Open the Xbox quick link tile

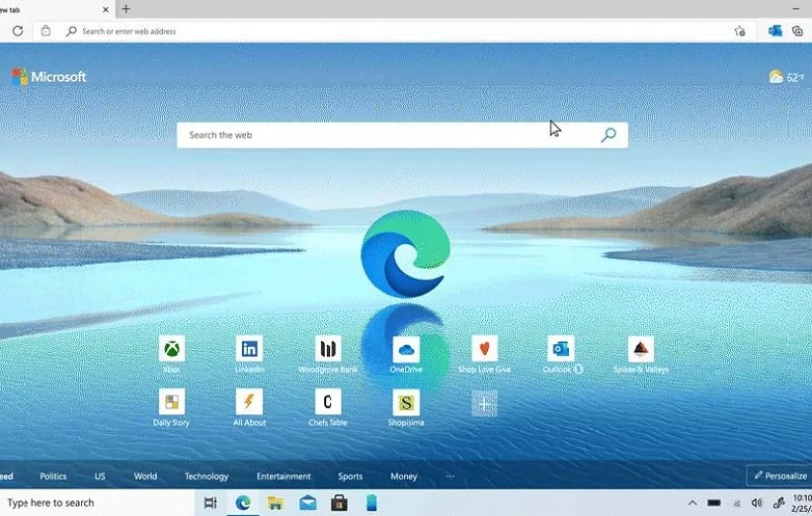[172, 349]
